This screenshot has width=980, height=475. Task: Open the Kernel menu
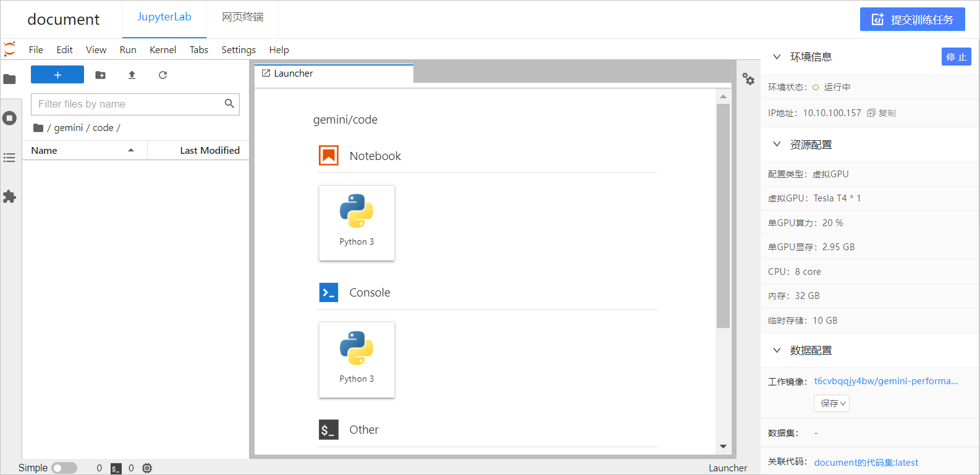(163, 49)
